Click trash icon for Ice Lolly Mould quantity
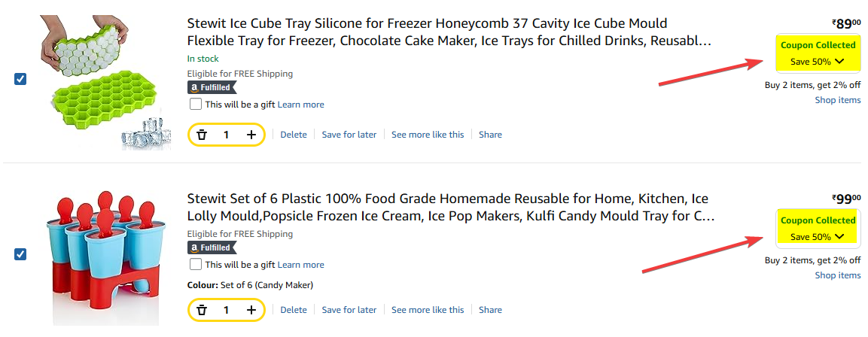Viewport: 868px width, 337px height. click(x=202, y=310)
